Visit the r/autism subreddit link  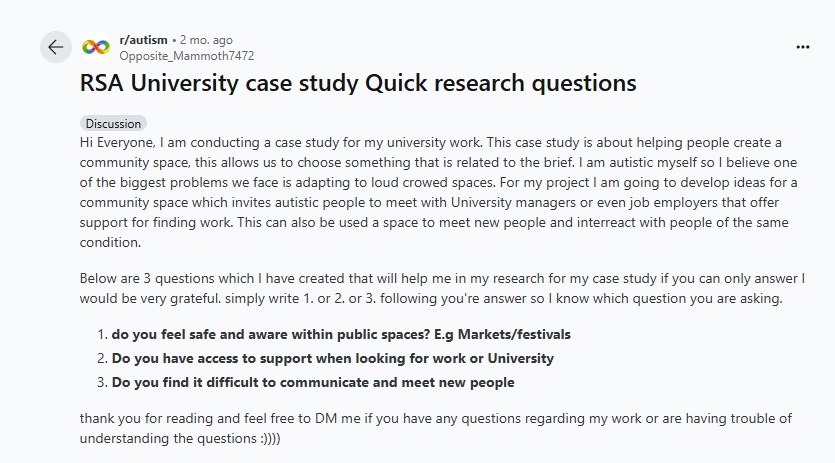[143, 40]
